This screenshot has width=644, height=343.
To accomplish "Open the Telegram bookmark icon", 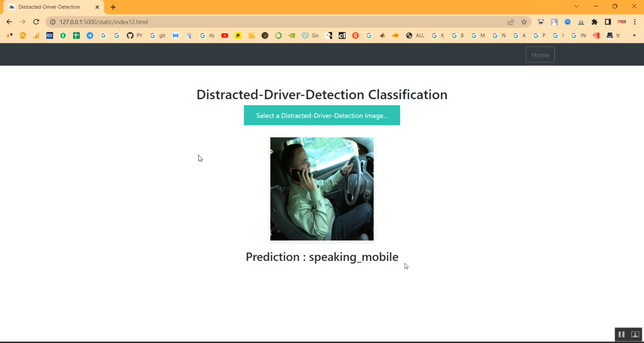I will 90,36.
